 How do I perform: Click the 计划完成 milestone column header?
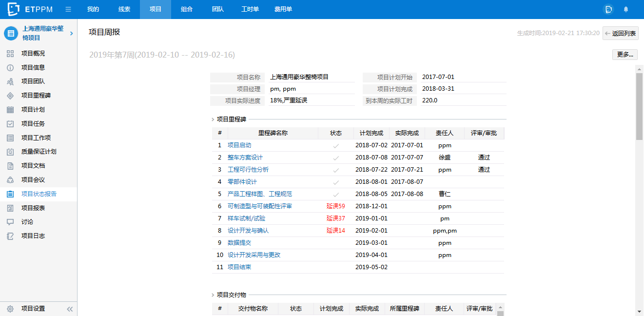point(371,133)
